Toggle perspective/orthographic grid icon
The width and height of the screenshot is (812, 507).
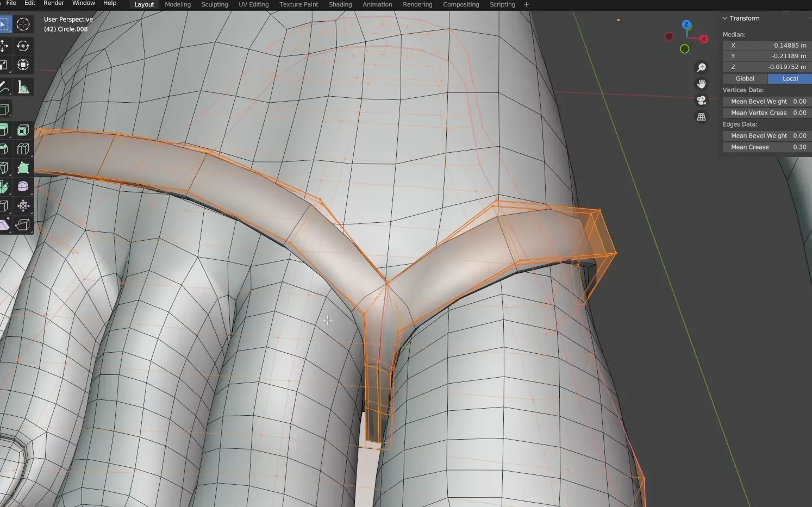coord(702,117)
